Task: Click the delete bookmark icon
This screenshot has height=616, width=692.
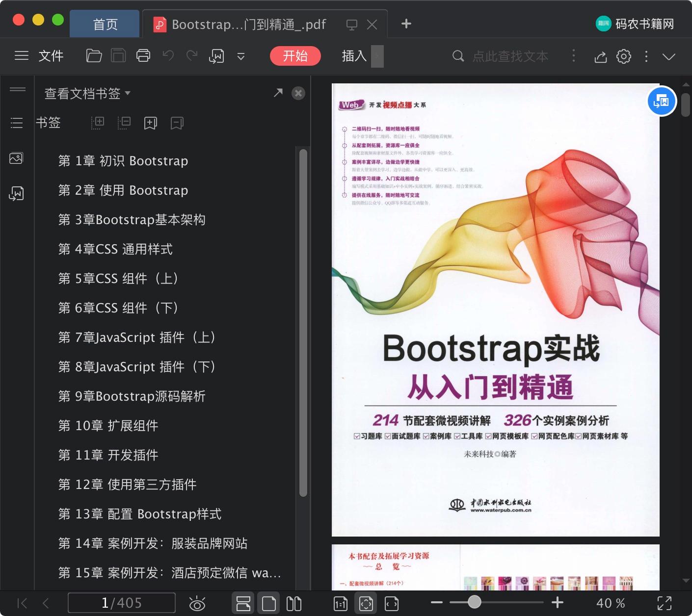Action: coord(177,123)
